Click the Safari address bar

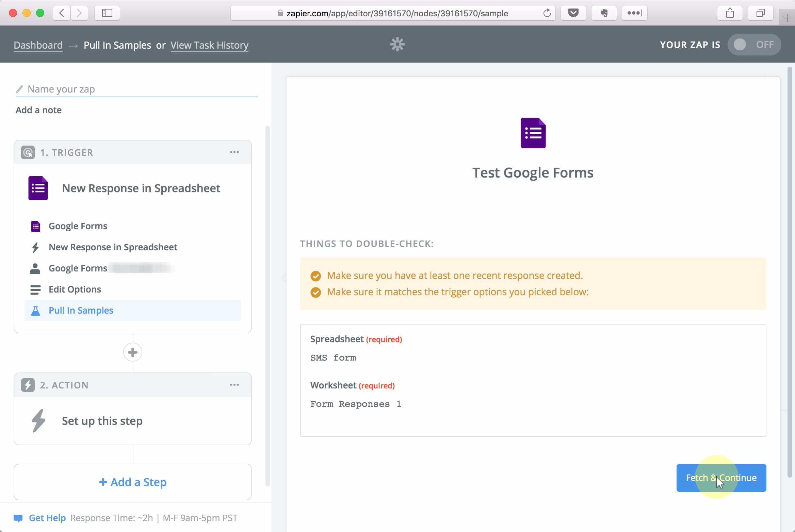point(393,13)
